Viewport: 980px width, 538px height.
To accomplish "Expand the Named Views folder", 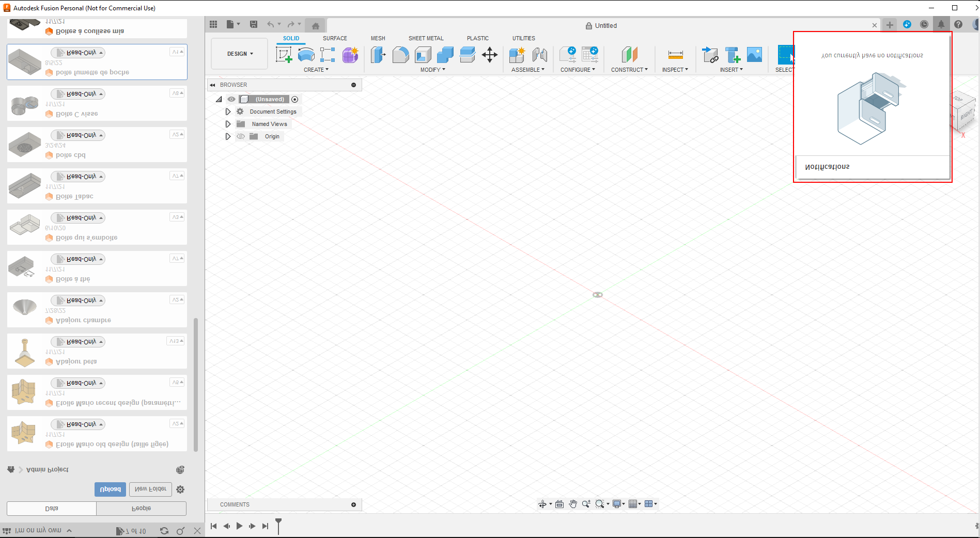I will point(228,124).
